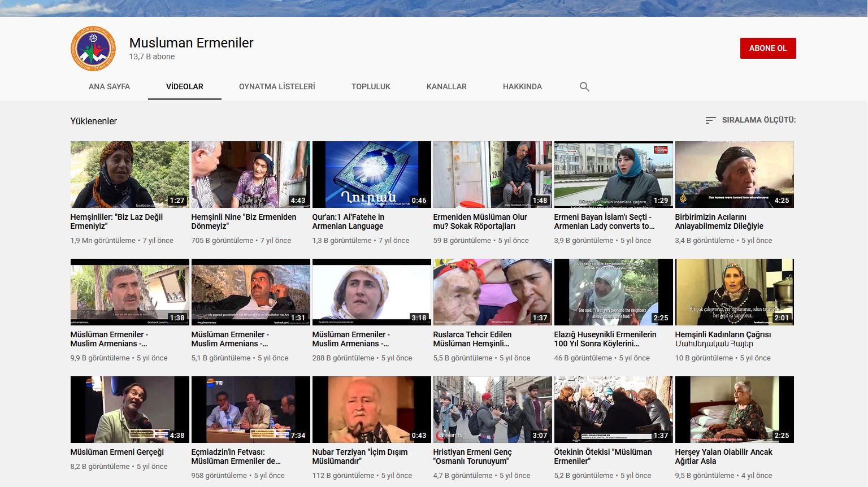Open title 'Elazığ Huseynikli Ermenilerin 100 Yıl Sonra'
The width and height of the screenshot is (868, 487).
[x=605, y=339]
